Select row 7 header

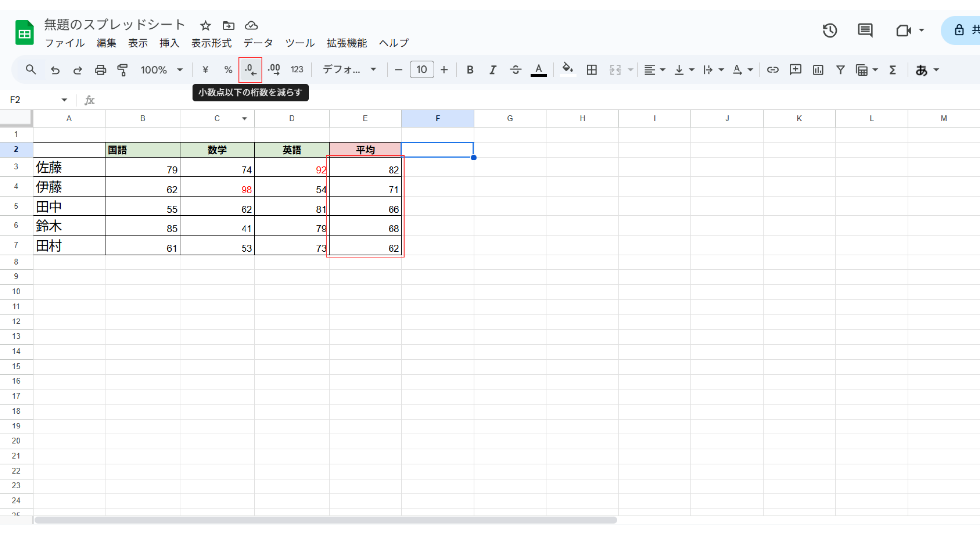click(16, 245)
